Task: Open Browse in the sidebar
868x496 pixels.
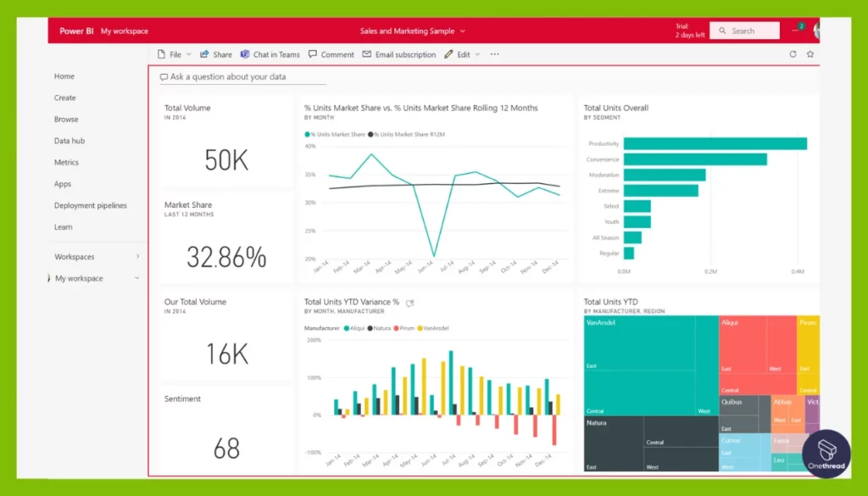Action: 66,120
